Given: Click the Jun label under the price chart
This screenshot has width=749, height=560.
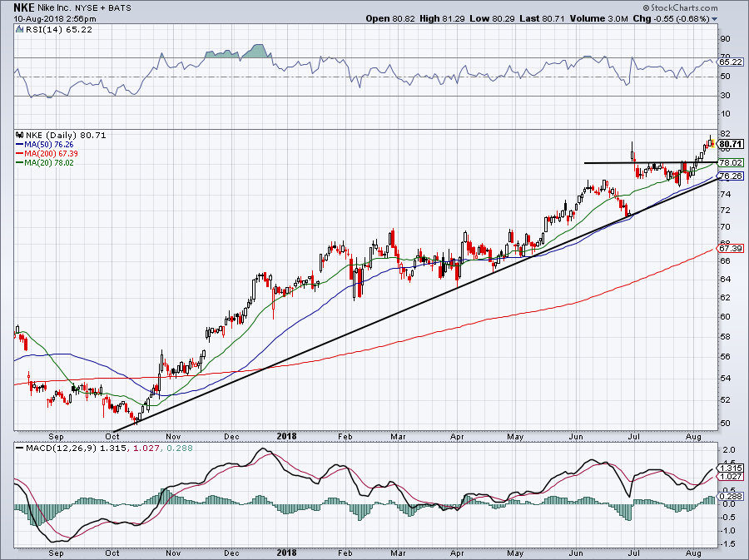Looking at the screenshot, I should tap(576, 436).
